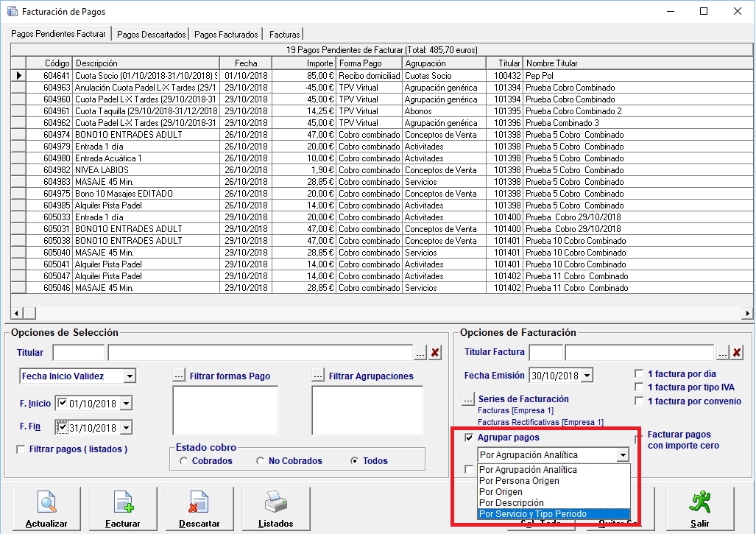Sort by Importe column header
The image size is (756, 534).
click(x=304, y=63)
